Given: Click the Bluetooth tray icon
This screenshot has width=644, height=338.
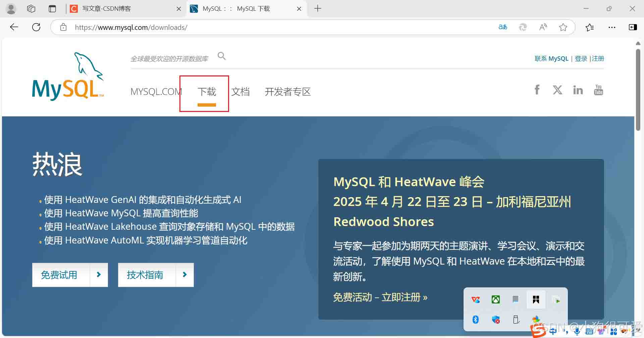Looking at the screenshot, I should (x=476, y=320).
